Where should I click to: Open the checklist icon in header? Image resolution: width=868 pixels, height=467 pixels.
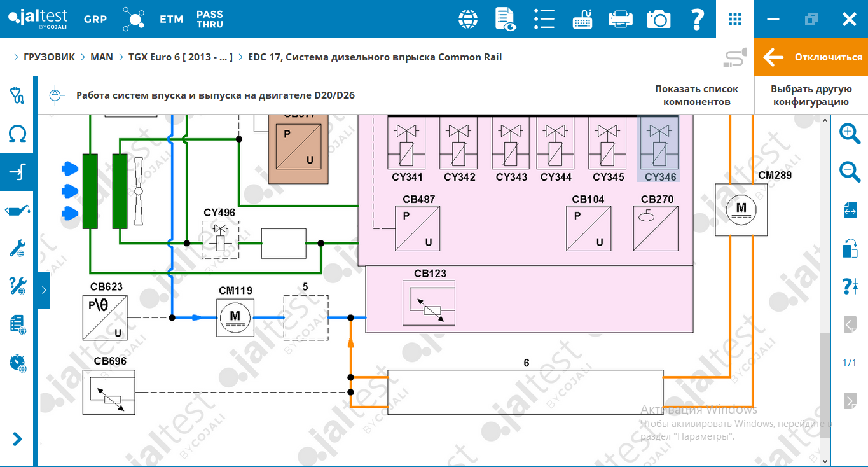click(x=544, y=19)
